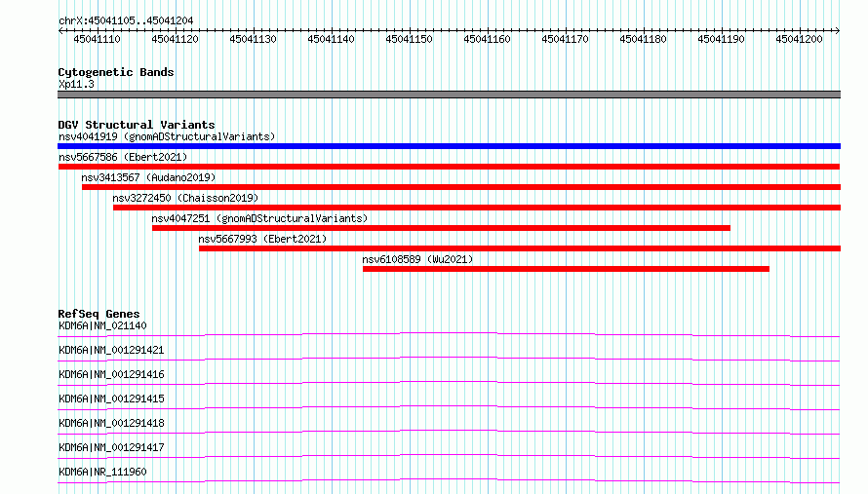
Task: Click the red nsv4047251 variant bar
Action: click(441, 228)
